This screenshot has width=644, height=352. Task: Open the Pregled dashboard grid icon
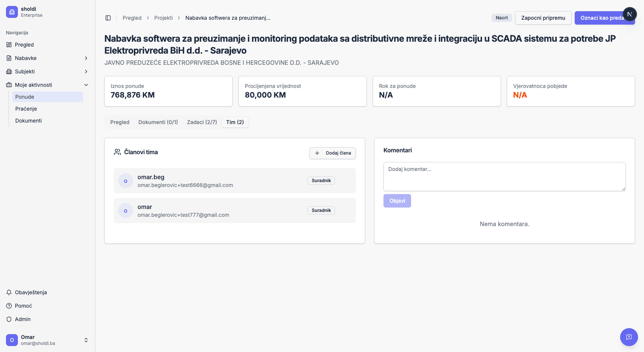(9, 45)
